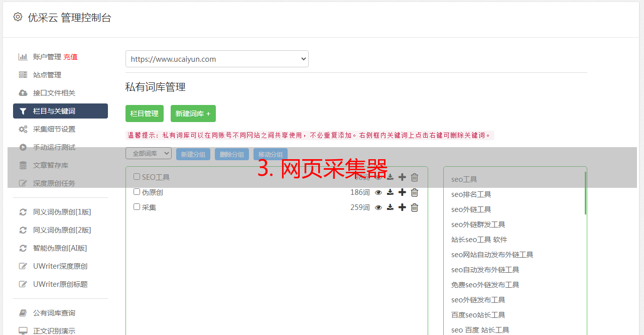Download the 伪原创 word library
The height and width of the screenshot is (335, 644).
(390, 192)
